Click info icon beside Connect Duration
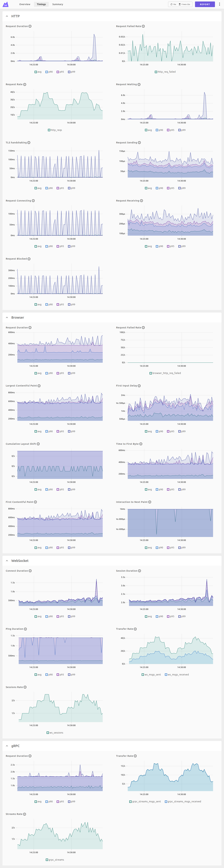This screenshot has width=224, height=868. [x=30, y=571]
